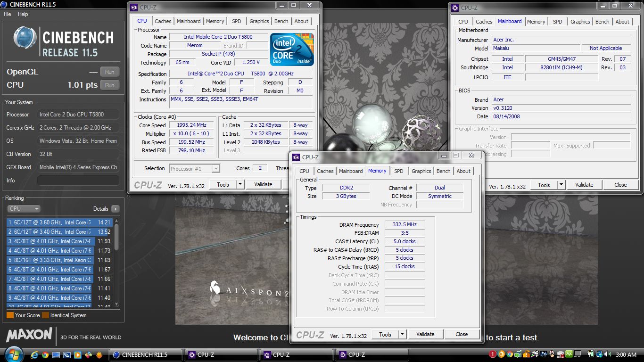The height and width of the screenshot is (362, 644).
Task: Switch to CINEBENCH R11.5 taskbar button
Action: click(145, 355)
